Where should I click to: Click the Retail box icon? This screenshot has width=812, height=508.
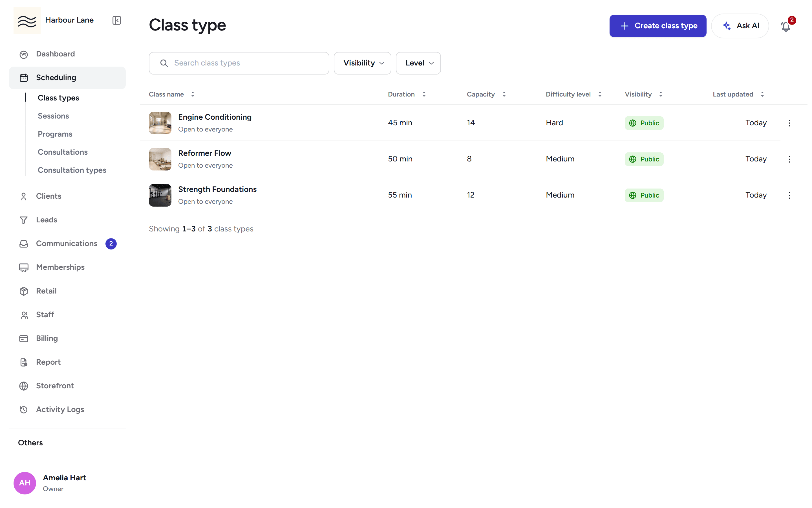(x=23, y=291)
